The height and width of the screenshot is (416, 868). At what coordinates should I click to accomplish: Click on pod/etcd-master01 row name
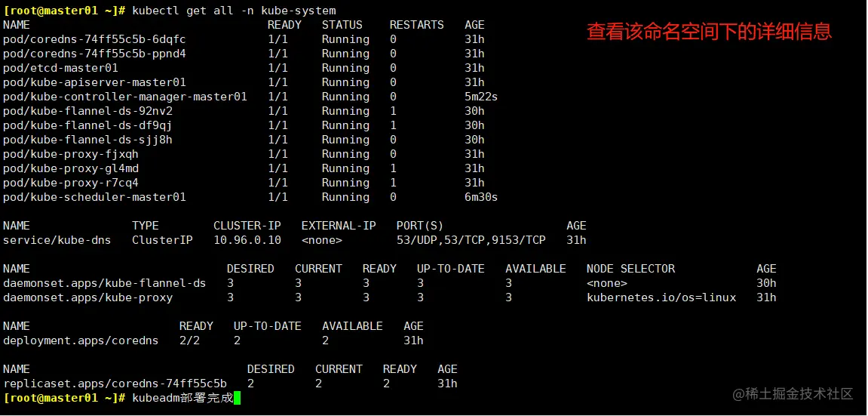[x=60, y=68]
